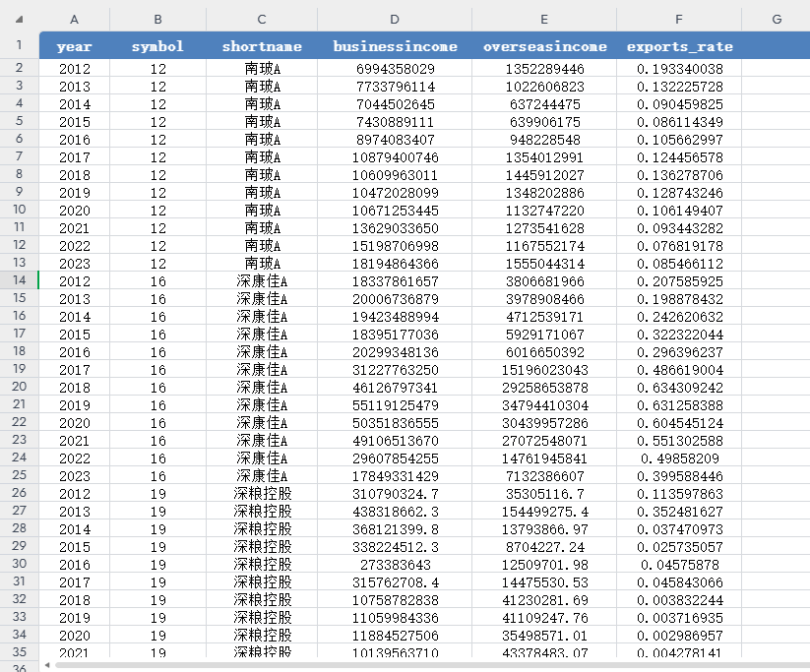Click the 'shortname' header cell
The image size is (810, 672).
[262, 46]
